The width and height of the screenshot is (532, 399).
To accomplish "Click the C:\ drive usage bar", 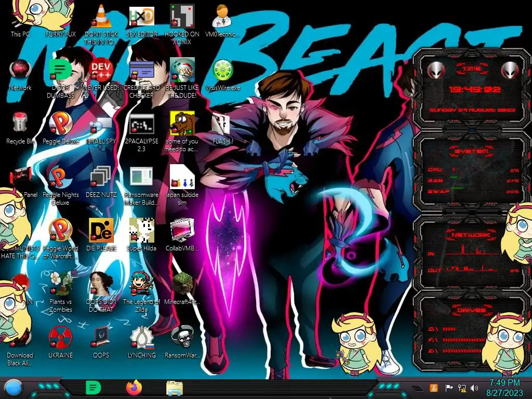I will [x=449, y=329].
